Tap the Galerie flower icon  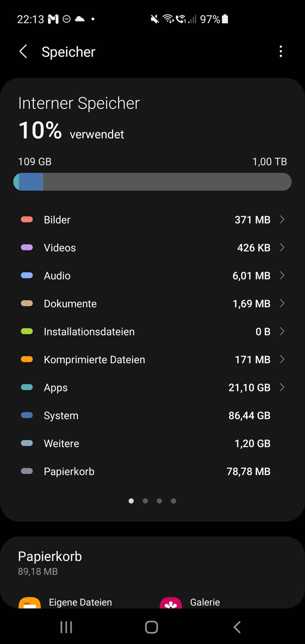[171, 603]
